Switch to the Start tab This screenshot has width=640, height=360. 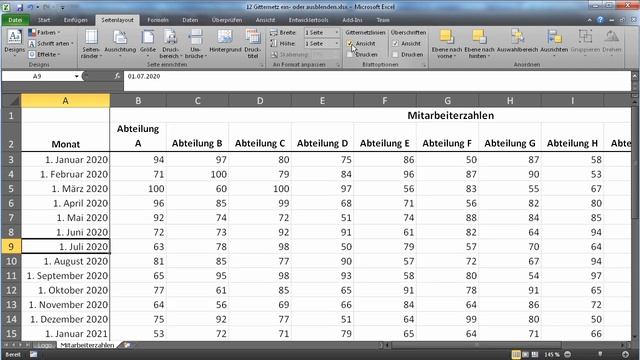(x=44, y=20)
